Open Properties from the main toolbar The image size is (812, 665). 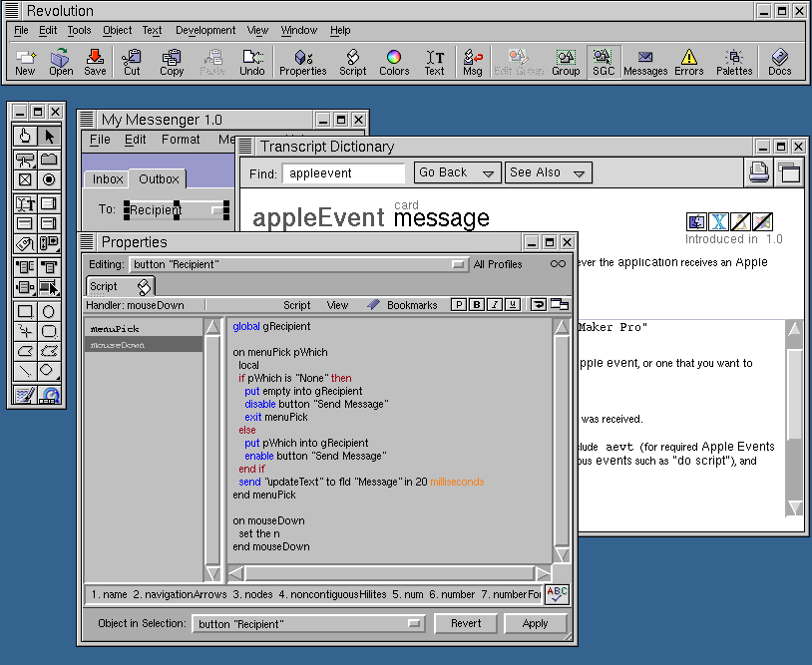click(303, 62)
